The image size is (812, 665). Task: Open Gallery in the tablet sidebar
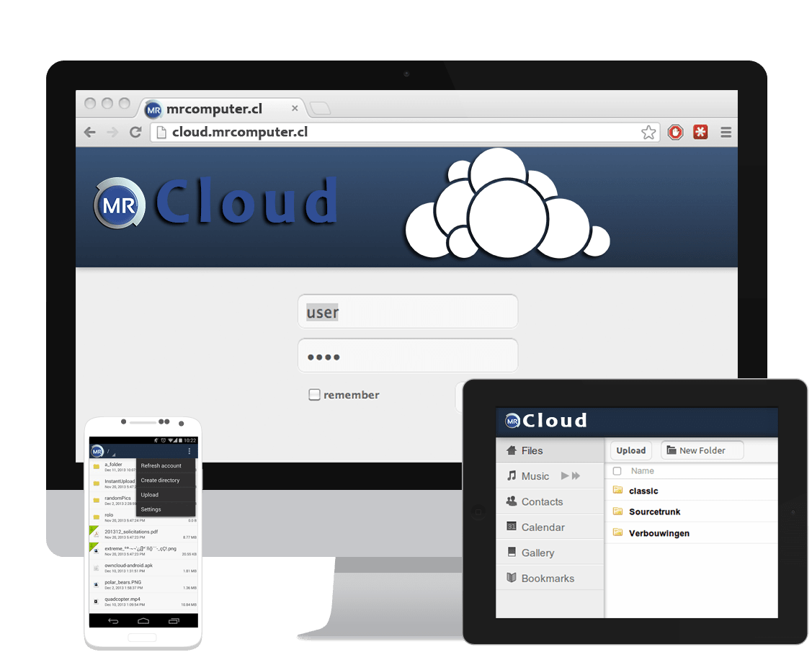[x=550, y=553]
